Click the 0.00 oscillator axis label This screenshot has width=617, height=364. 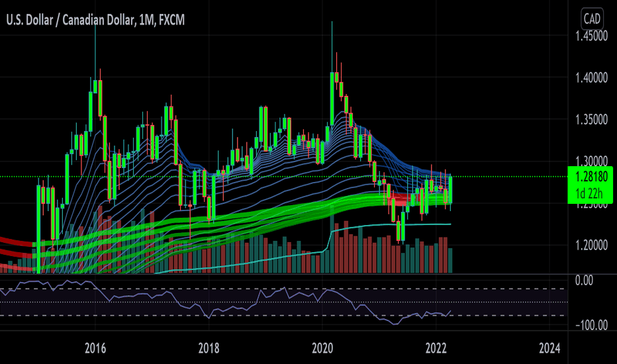click(584, 281)
